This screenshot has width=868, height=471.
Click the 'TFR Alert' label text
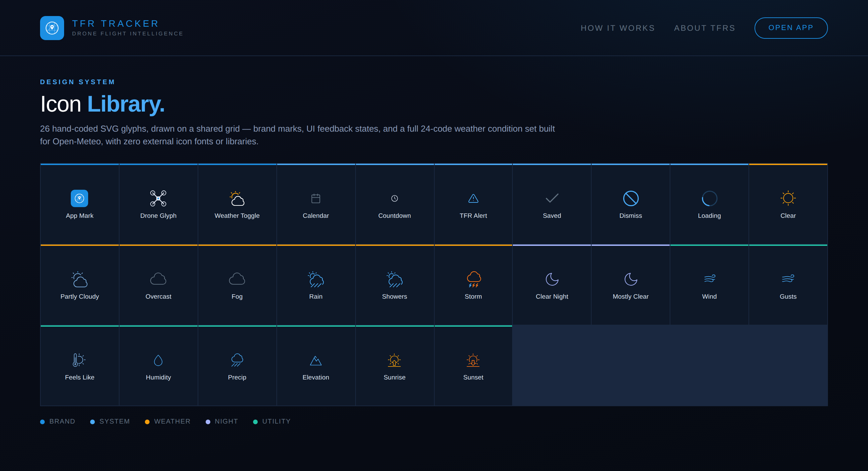473,216
